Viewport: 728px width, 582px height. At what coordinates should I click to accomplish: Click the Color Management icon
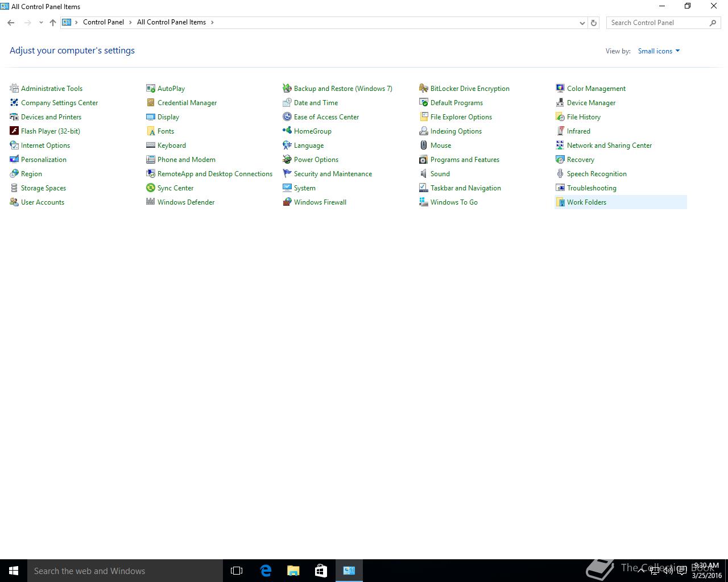point(560,88)
